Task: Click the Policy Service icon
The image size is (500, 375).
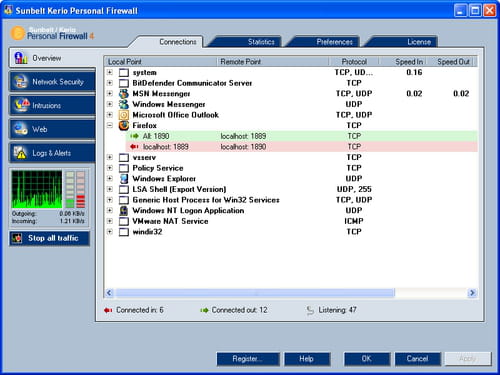Action: pos(124,168)
